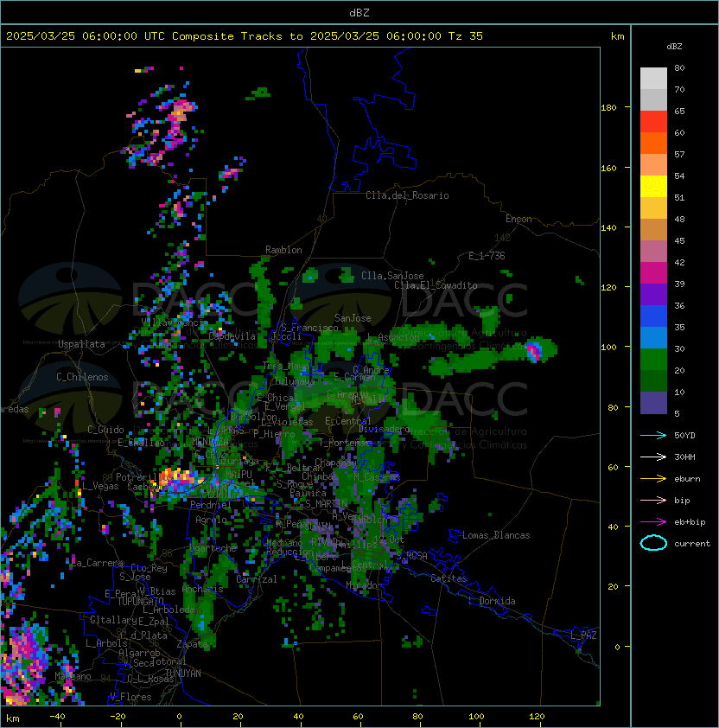Select the dark orange 57–60 dBZ swatch
Viewport: 719px width, 728px height.
click(x=653, y=143)
